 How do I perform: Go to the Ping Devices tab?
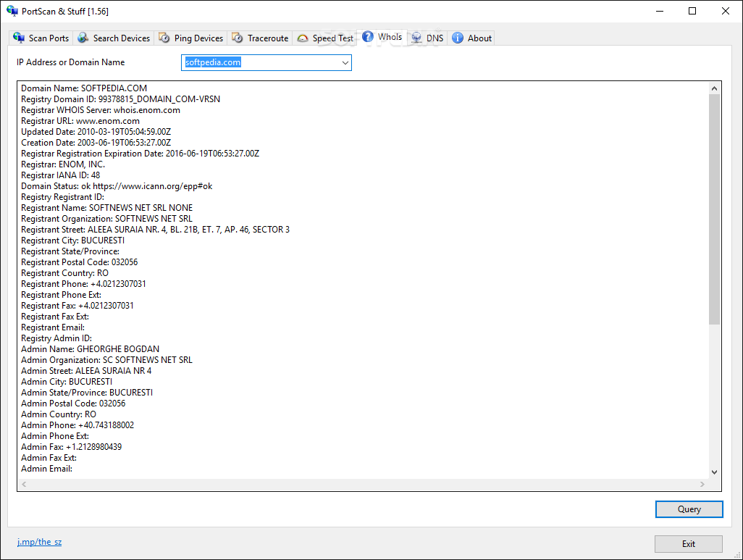coord(191,38)
